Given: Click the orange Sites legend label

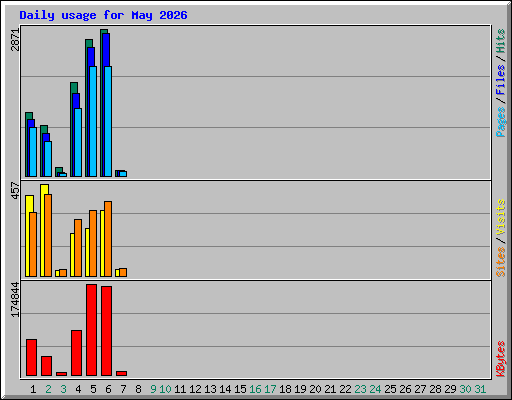Looking at the screenshot, I should [500, 262].
